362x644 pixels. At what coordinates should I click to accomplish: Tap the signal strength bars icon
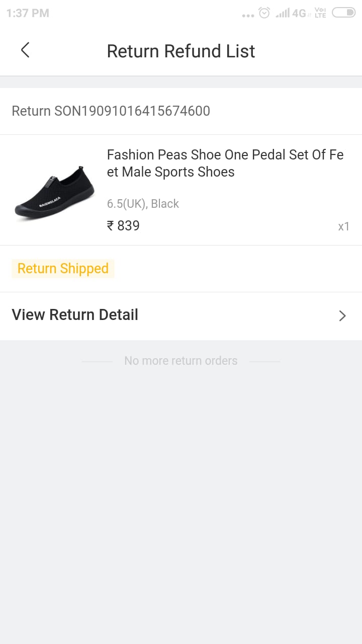point(283,13)
